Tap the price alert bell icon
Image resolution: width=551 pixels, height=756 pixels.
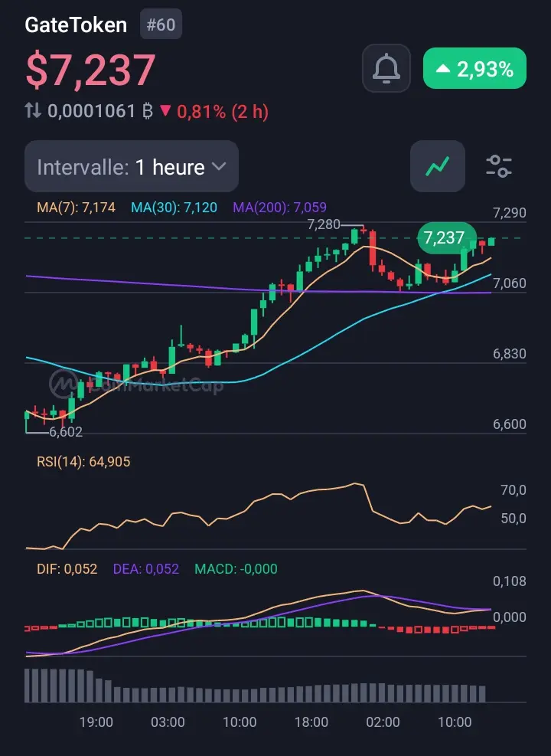[x=386, y=68]
